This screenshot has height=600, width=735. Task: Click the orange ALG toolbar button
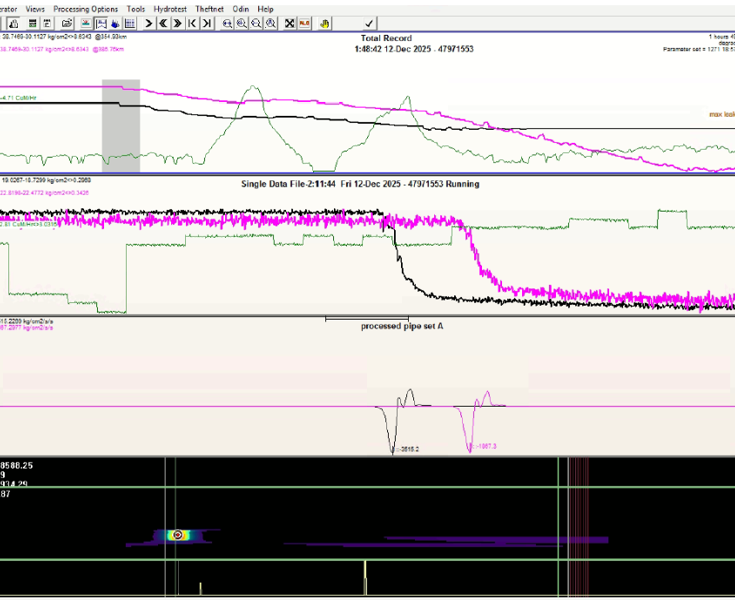303,23
